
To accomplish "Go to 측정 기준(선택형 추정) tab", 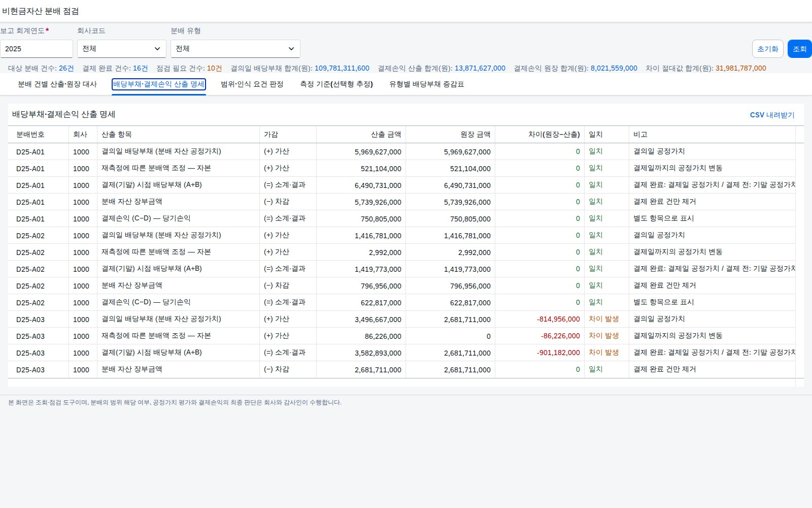I will [x=336, y=84].
